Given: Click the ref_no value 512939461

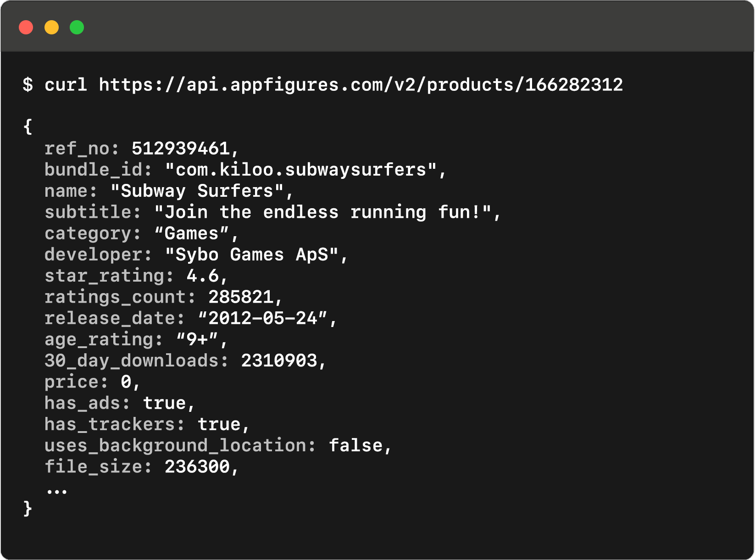Looking at the screenshot, I should click(x=181, y=149).
